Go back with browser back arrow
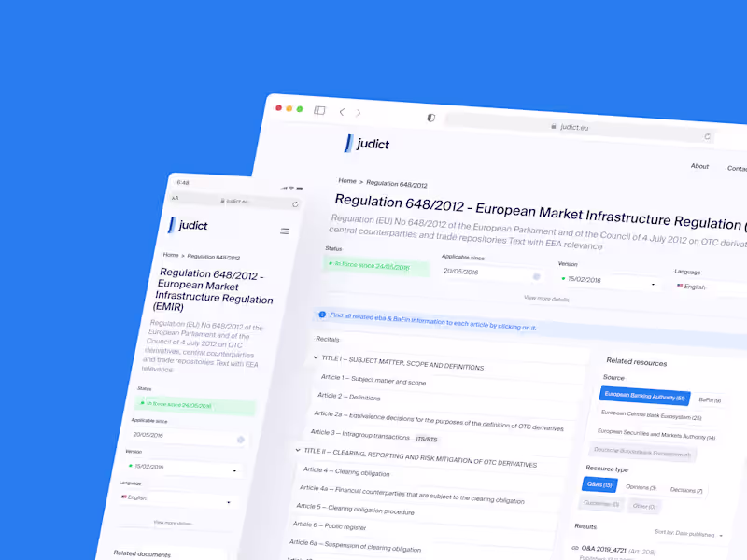This screenshot has height=560, width=747. (342, 112)
